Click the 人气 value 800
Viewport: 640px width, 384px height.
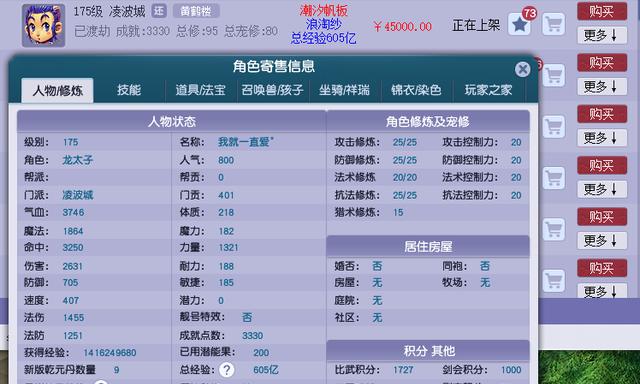tap(226, 160)
